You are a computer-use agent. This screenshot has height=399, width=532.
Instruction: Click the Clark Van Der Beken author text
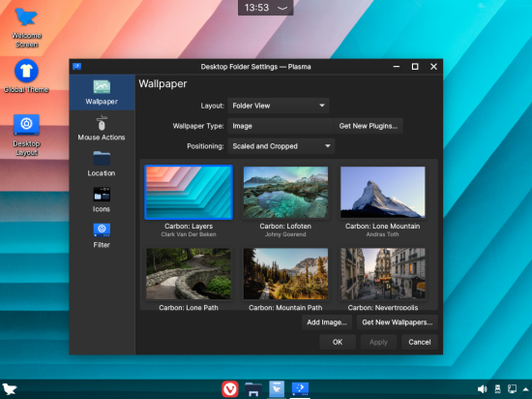tap(189, 234)
